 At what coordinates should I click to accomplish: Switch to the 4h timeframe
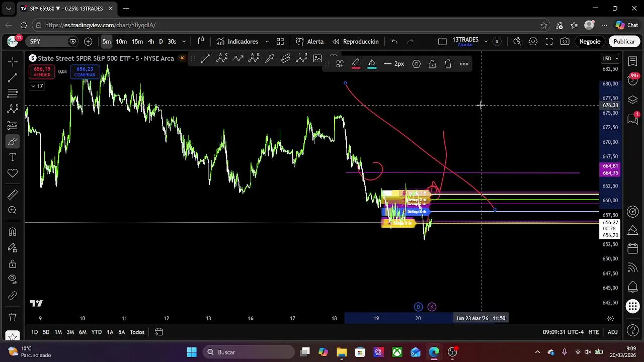151,42
